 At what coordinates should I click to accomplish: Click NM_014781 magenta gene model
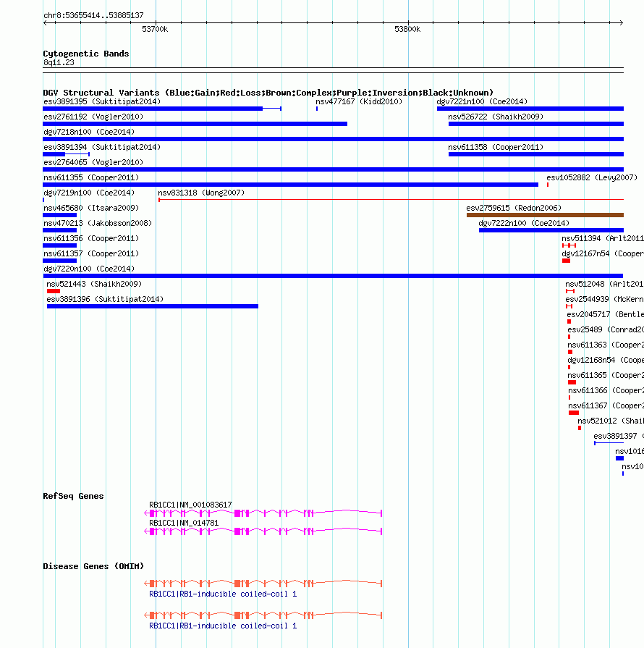pos(263,531)
